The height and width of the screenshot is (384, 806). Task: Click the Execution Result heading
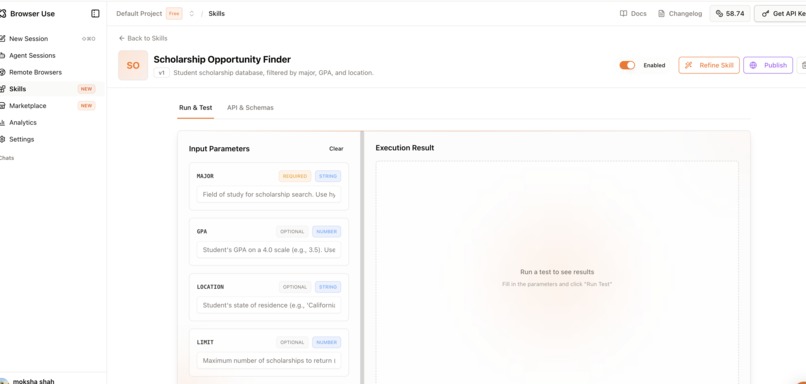405,148
